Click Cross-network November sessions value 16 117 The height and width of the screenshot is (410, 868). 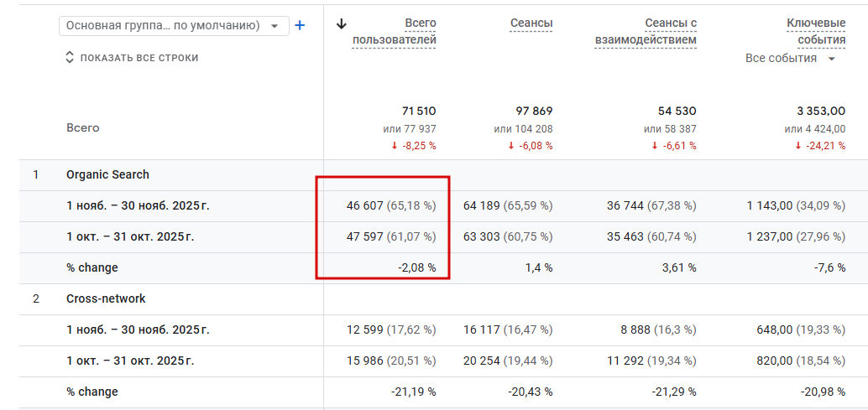484,330
